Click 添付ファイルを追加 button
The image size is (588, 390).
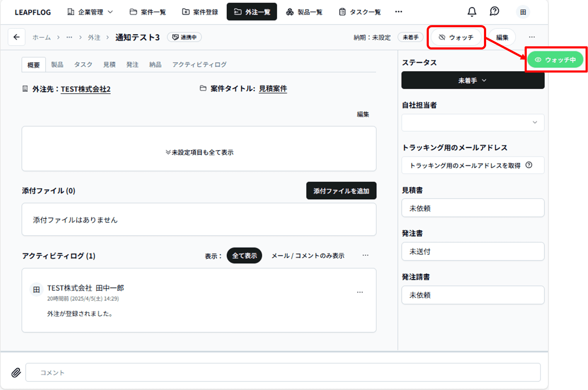click(x=341, y=191)
